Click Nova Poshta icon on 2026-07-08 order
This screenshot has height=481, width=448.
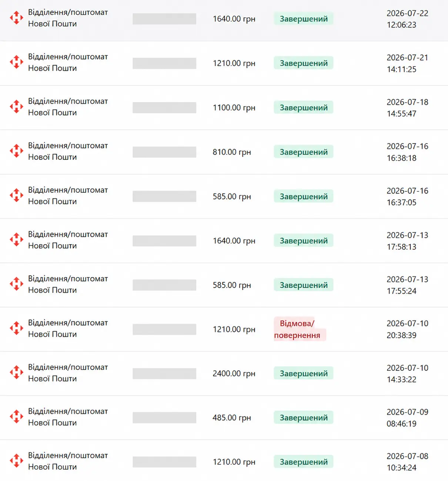coord(16,461)
